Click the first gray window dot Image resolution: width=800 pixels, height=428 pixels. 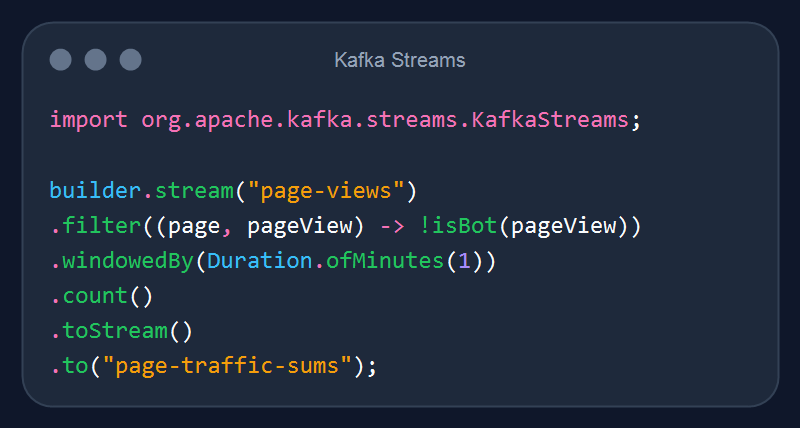point(60,60)
